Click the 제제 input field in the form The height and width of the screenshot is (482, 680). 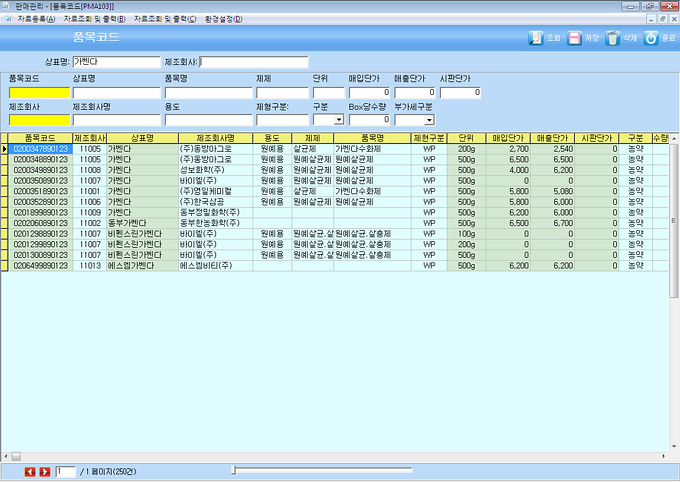coord(282,93)
